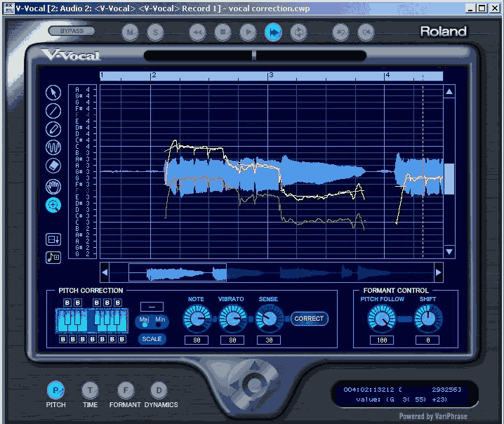The width and height of the screenshot is (504, 424).
Task: Click the NOTE value field
Action: click(x=197, y=340)
